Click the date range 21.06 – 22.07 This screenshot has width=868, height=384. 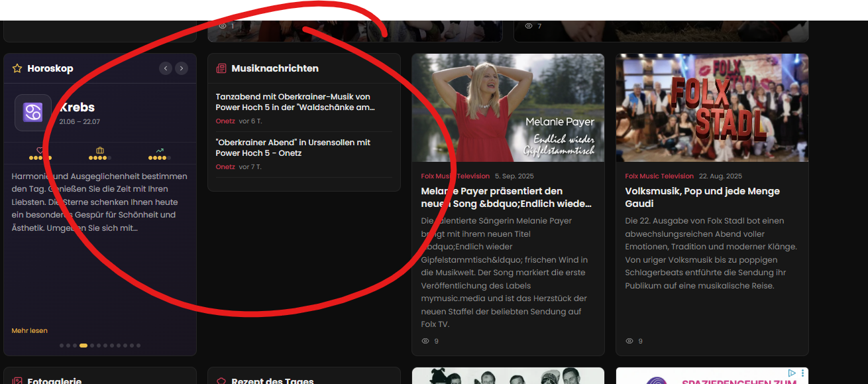point(80,122)
